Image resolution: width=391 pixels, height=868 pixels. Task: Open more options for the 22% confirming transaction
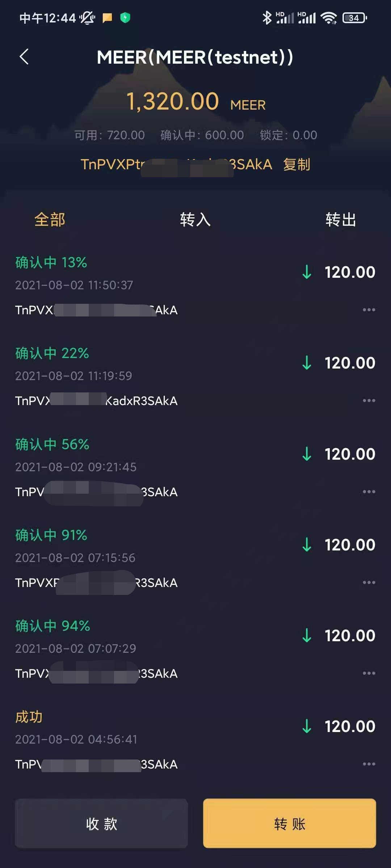coord(369,400)
